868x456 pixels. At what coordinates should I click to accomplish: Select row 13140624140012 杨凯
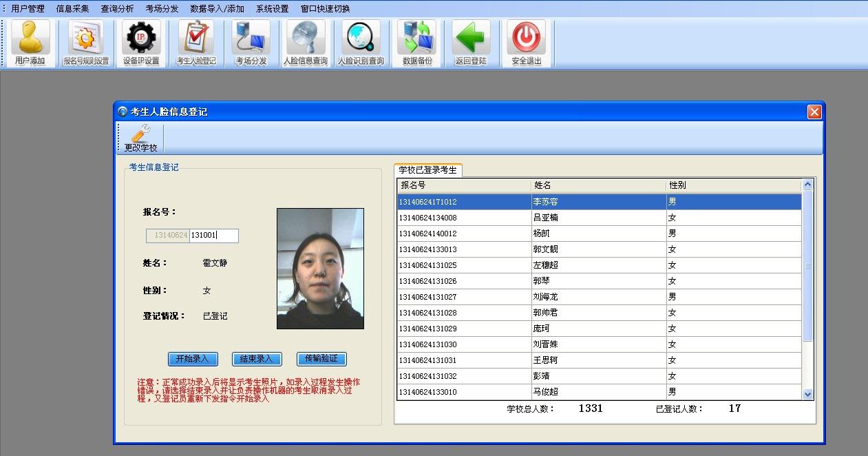click(x=600, y=234)
